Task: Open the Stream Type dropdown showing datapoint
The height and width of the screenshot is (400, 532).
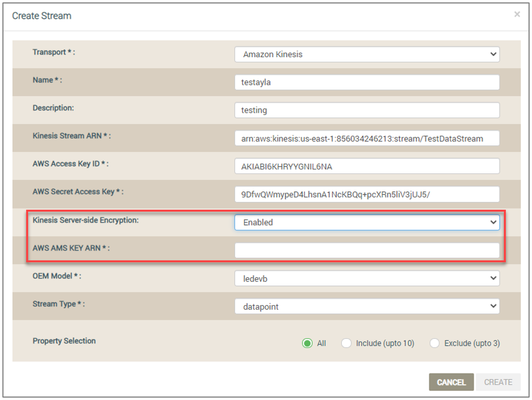Action: [367, 306]
